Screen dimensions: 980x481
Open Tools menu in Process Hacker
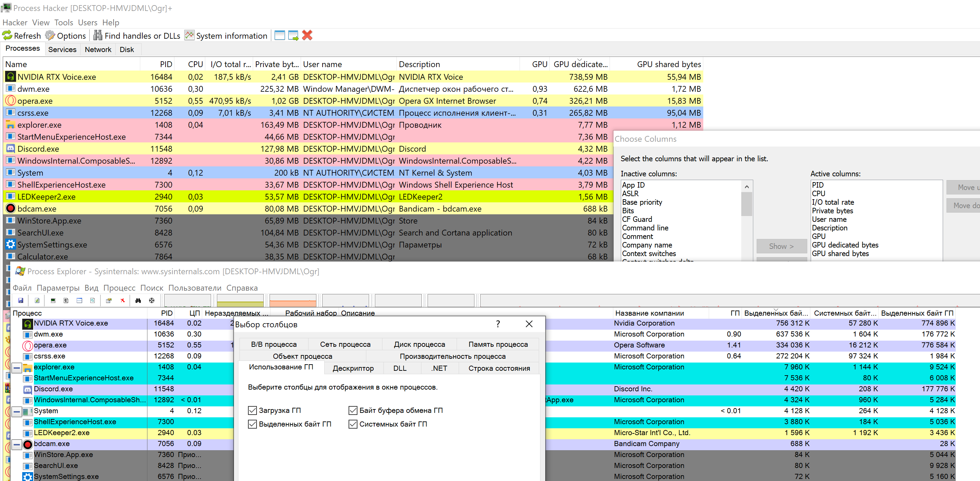[64, 23]
